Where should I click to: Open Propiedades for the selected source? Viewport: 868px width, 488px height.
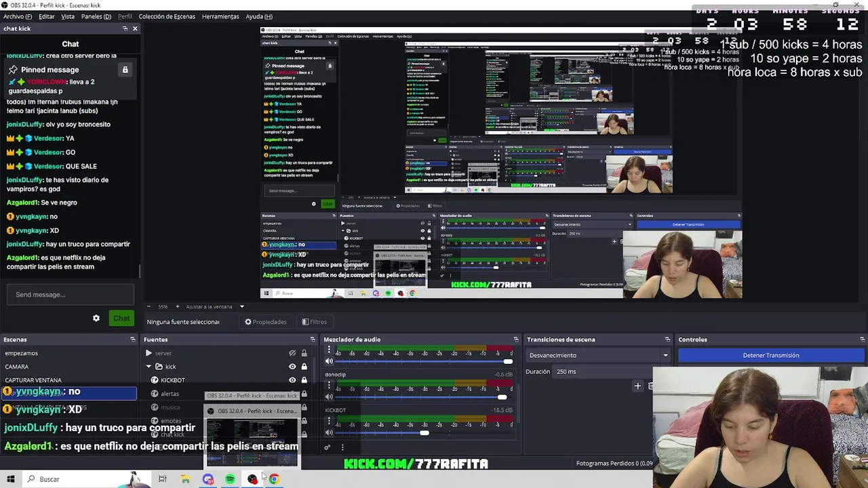click(x=266, y=322)
